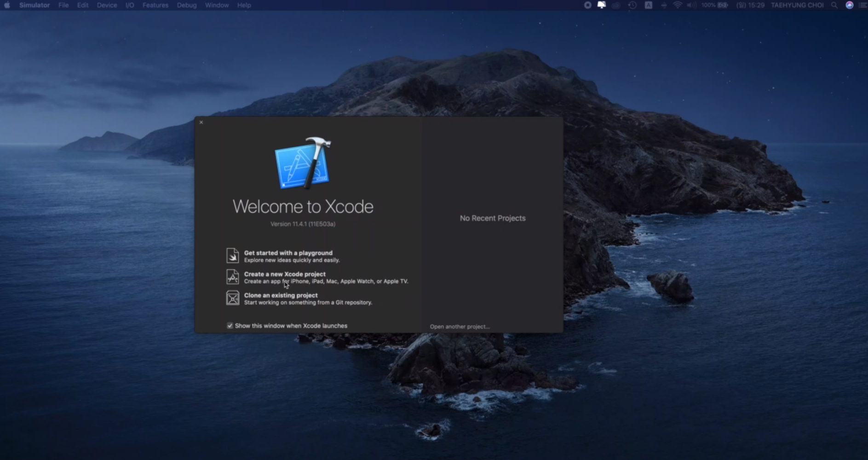Open the Help menu

[244, 5]
